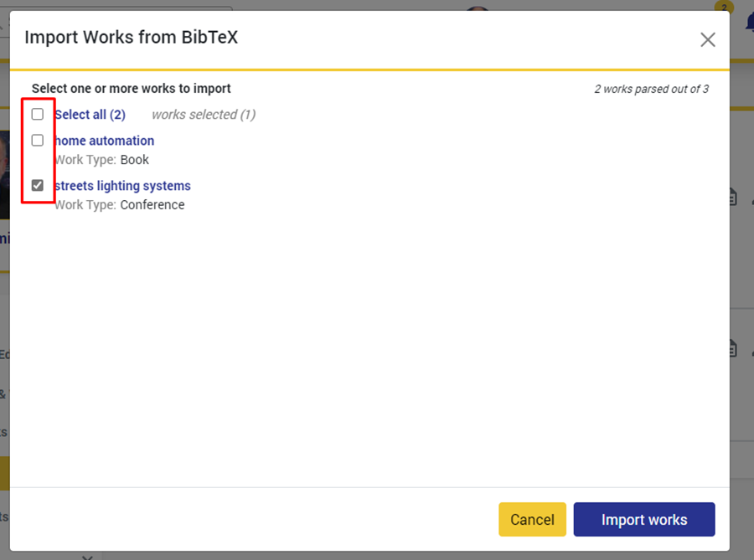Image resolution: width=754 pixels, height=560 pixels.
Task: Open the home automation work title
Action: [105, 141]
